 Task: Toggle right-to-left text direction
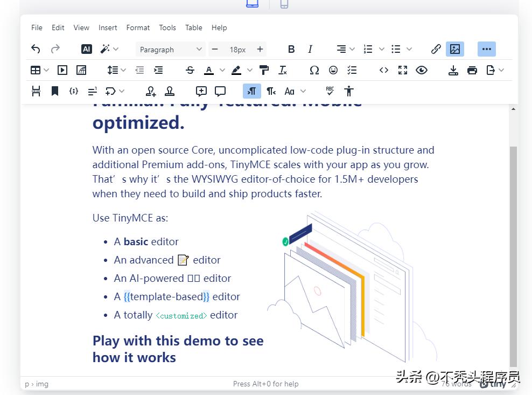271,92
